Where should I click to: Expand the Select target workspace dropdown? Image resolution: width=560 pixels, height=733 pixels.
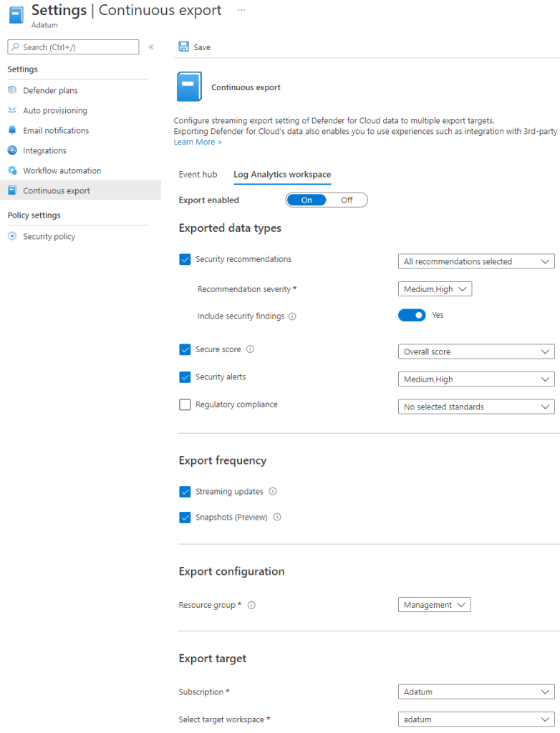(475, 719)
